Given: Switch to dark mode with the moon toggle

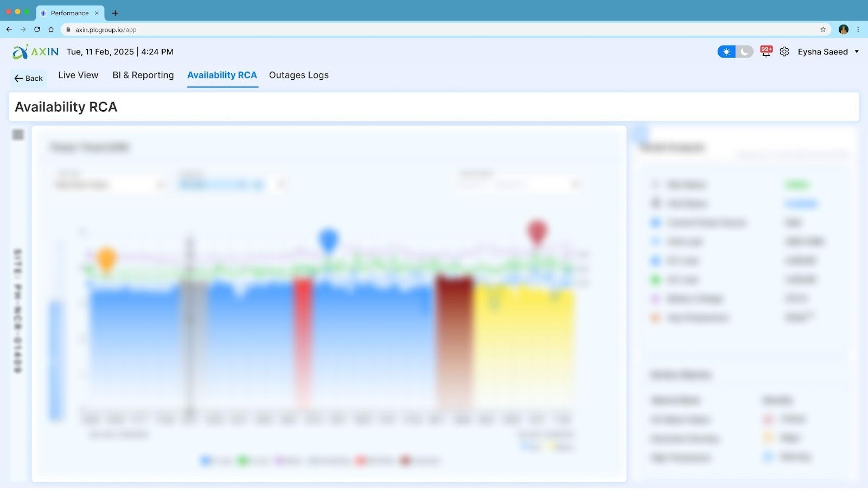Looking at the screenshot, I should [x=745, y=52].
